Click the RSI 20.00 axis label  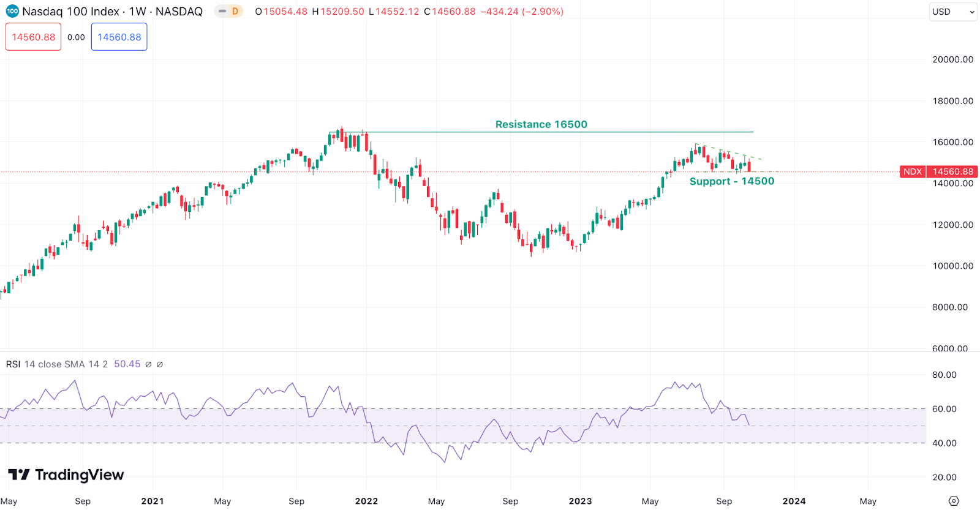coord(944,478)
